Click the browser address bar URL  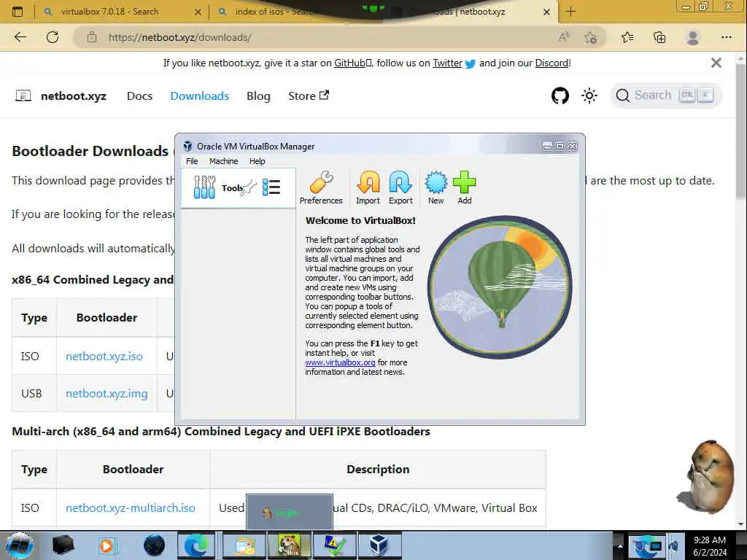pyautogui.click(x=179, y=37)
